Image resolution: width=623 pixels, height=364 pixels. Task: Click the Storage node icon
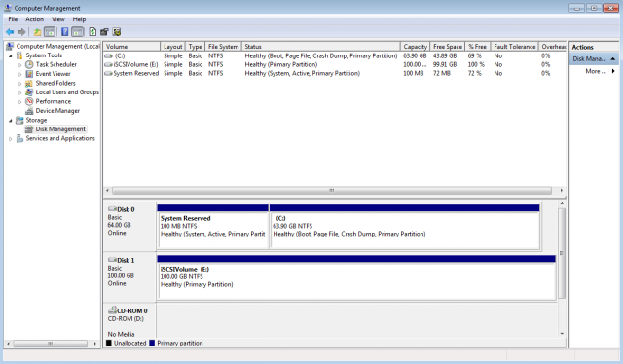click(x=19, y=120)
